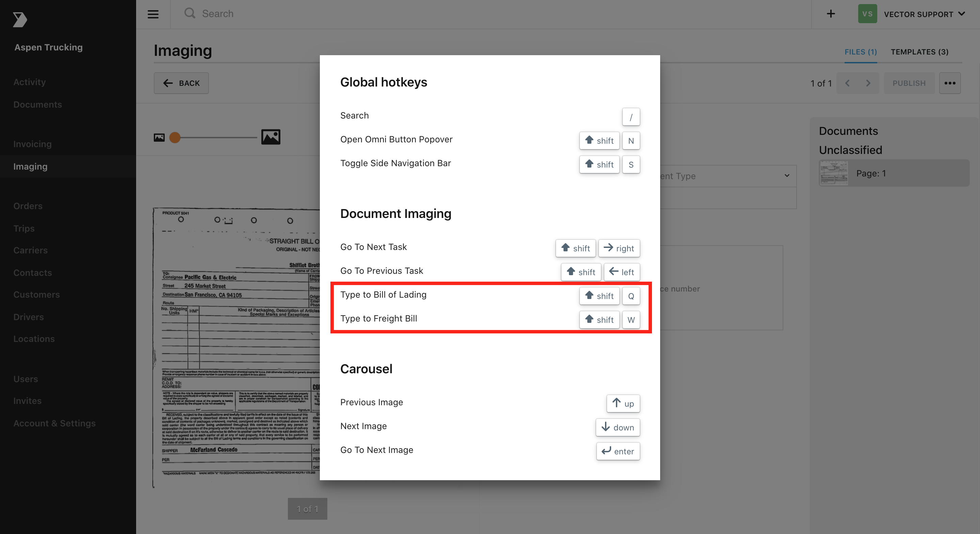Click the N key in Omni Button row
This screenshot has height=534, width=980.
click(631, 141)
